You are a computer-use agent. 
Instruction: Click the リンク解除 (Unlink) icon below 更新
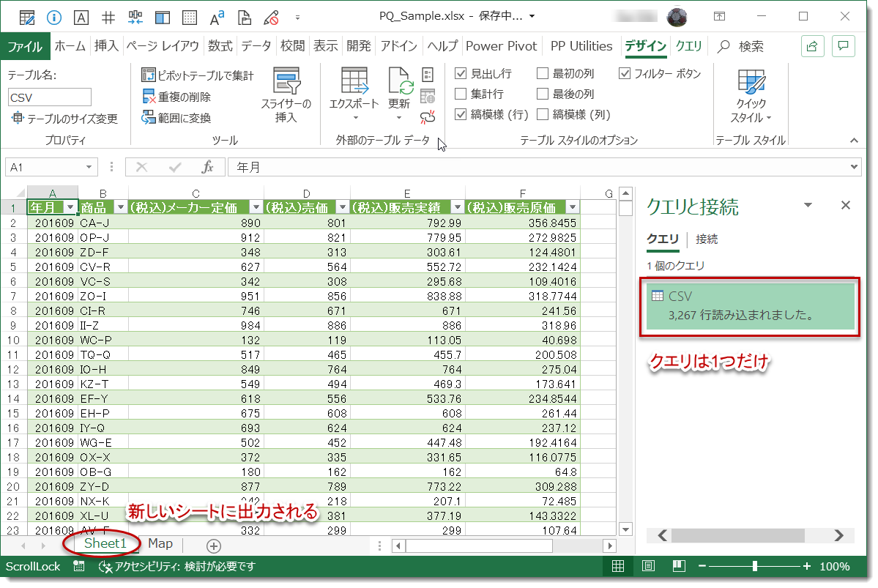428,117
